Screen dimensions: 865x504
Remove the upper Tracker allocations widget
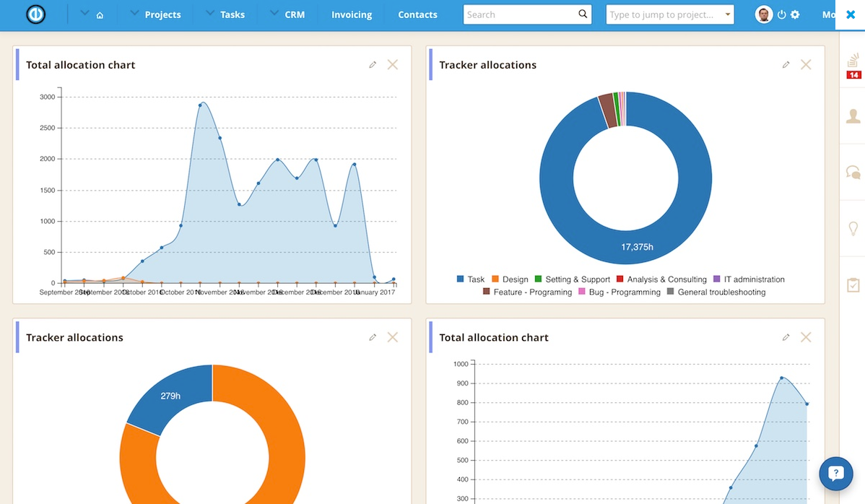point(806,65)
